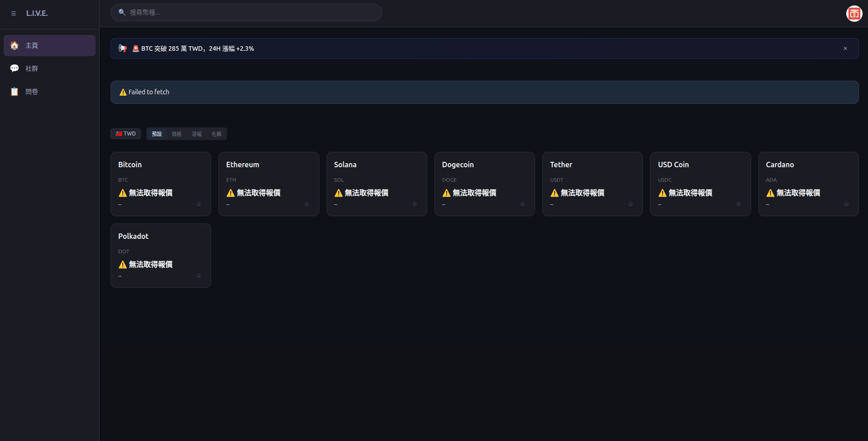Open the Ethereum card title
This screenshot has width=868, height=441.
(x=243, y=165)
